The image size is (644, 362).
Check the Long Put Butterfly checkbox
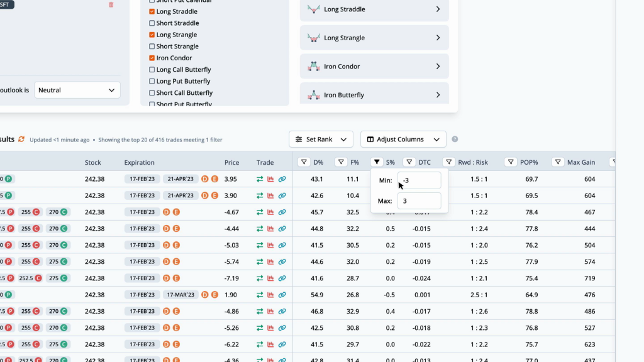coord(152,81)
